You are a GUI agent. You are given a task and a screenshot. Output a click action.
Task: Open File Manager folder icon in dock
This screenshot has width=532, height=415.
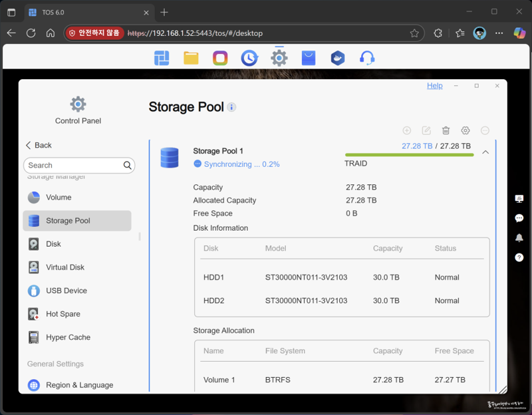point(191,58)
